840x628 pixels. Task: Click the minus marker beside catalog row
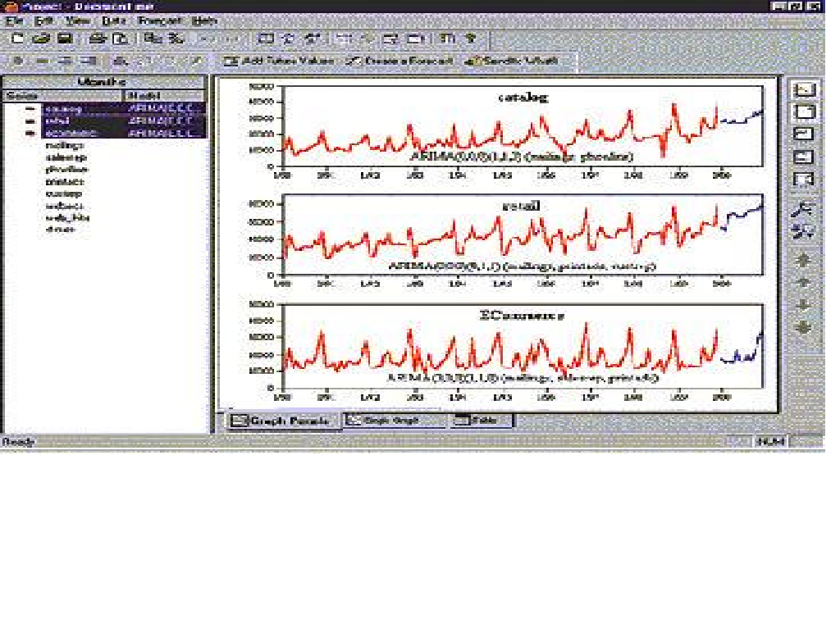coord(30,109)
